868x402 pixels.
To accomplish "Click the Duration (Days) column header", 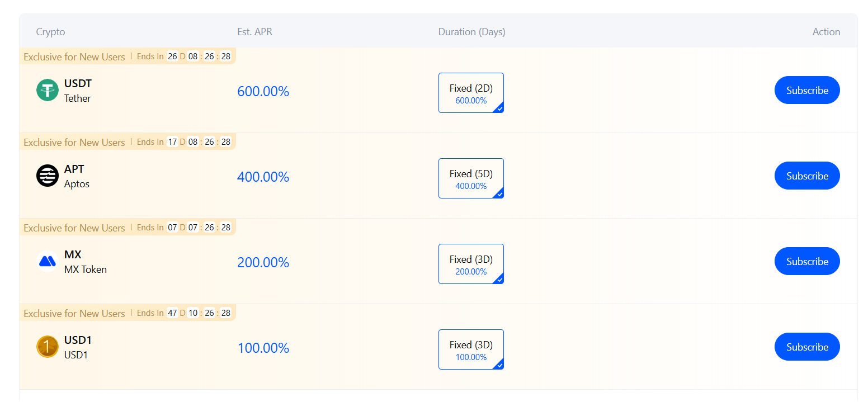I will 472,32.
